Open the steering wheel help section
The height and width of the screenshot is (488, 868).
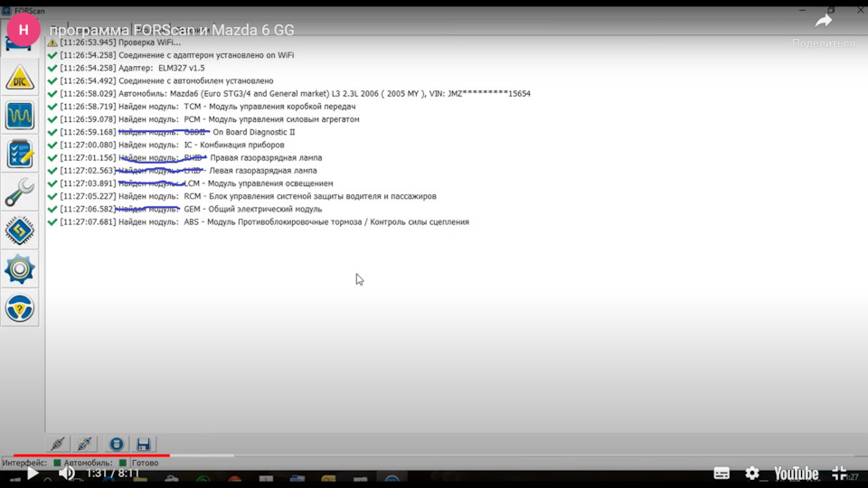[20, 308]
